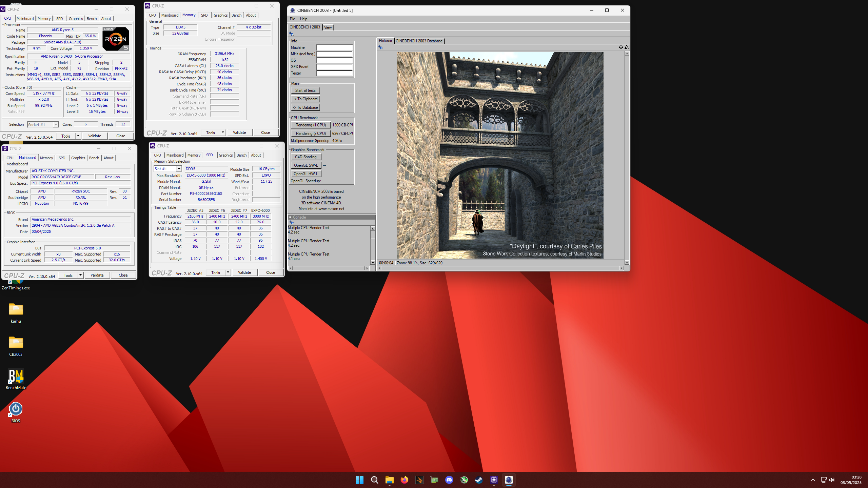The width and height of the screenshot is (868, 488).
Task: Click pin icon under Pictures tab
Action: coord(380,47)
